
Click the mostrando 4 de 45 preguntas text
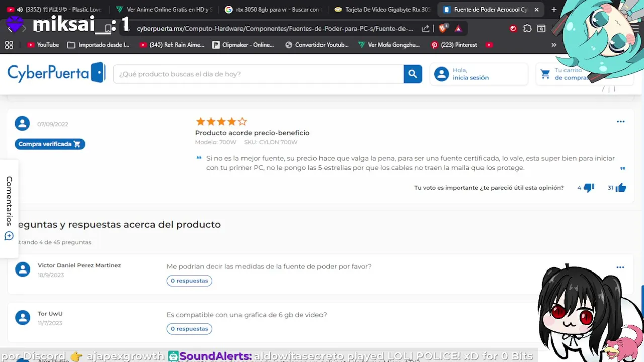click(54, 242)
